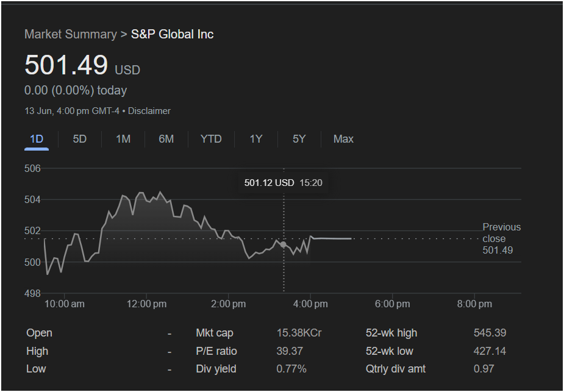
Task: Click the 501.12 USD chart tooltip
Action: [283, 183]
